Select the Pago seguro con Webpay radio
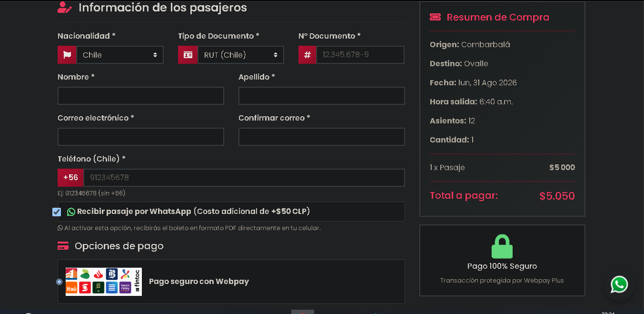The width and height of the screenshot is (644, 314). (x=59, y=282)
